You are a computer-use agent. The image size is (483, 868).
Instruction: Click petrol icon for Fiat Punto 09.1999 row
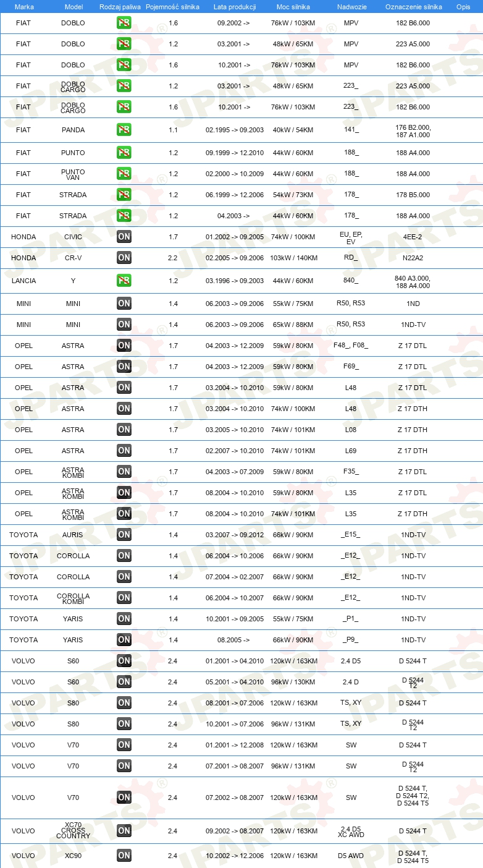(x=124, y=153)
